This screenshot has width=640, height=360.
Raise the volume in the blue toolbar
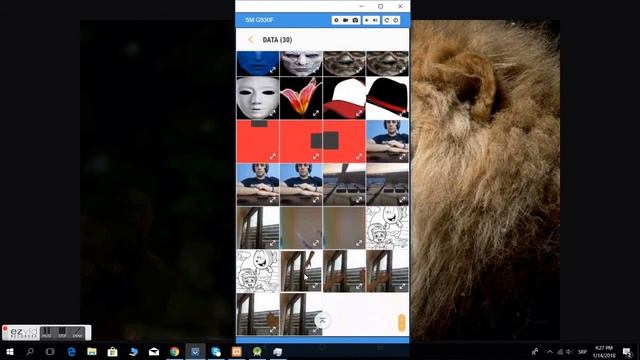(376, 20)
